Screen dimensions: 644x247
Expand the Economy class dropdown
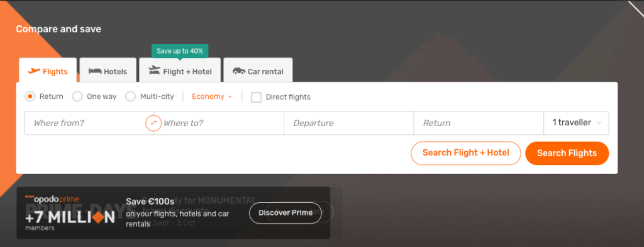212,96
